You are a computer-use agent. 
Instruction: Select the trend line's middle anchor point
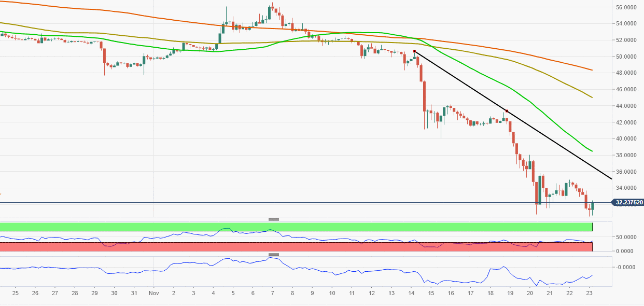click(507, 111)
